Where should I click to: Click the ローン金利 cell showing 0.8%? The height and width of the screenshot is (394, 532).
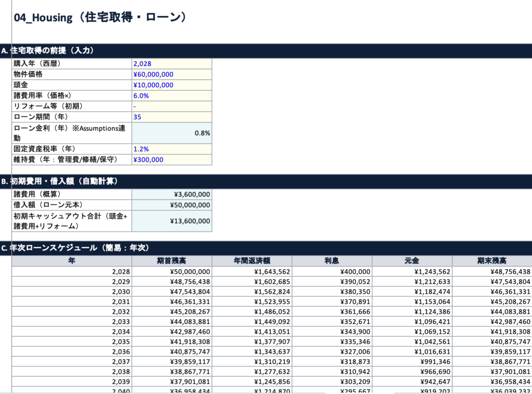171,133
